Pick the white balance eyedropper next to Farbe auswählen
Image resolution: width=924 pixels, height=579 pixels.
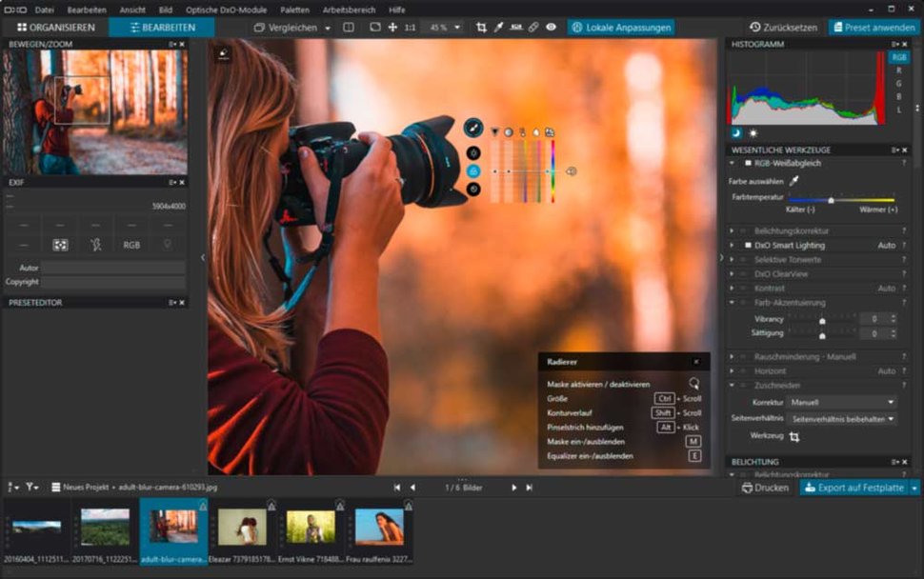(794, 180)
